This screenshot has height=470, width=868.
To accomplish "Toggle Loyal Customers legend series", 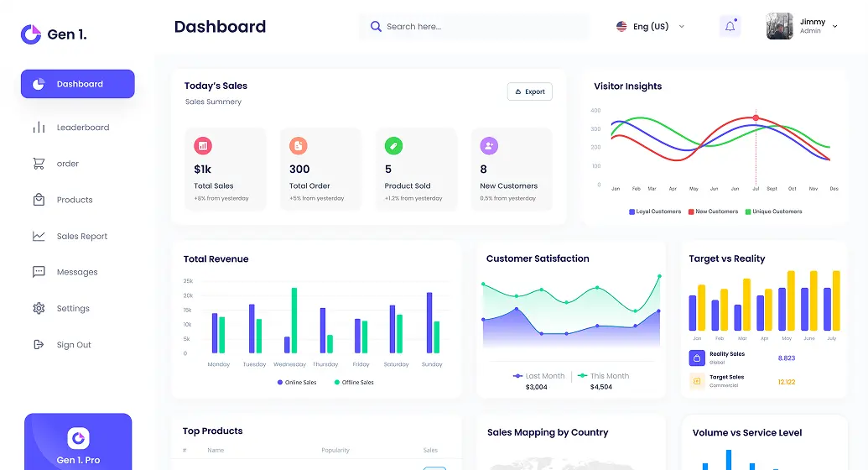I will pos(655,211).
